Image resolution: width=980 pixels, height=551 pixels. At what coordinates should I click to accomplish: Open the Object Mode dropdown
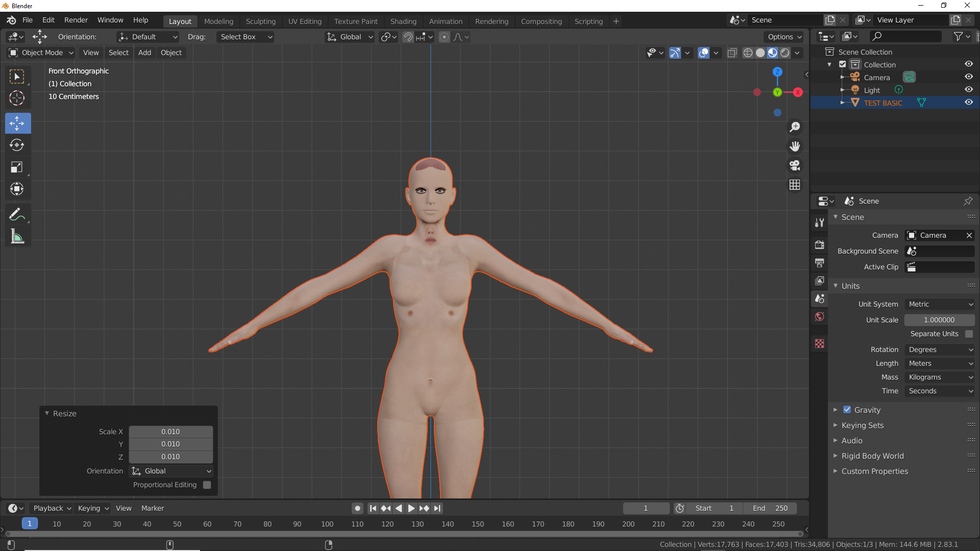41,53
